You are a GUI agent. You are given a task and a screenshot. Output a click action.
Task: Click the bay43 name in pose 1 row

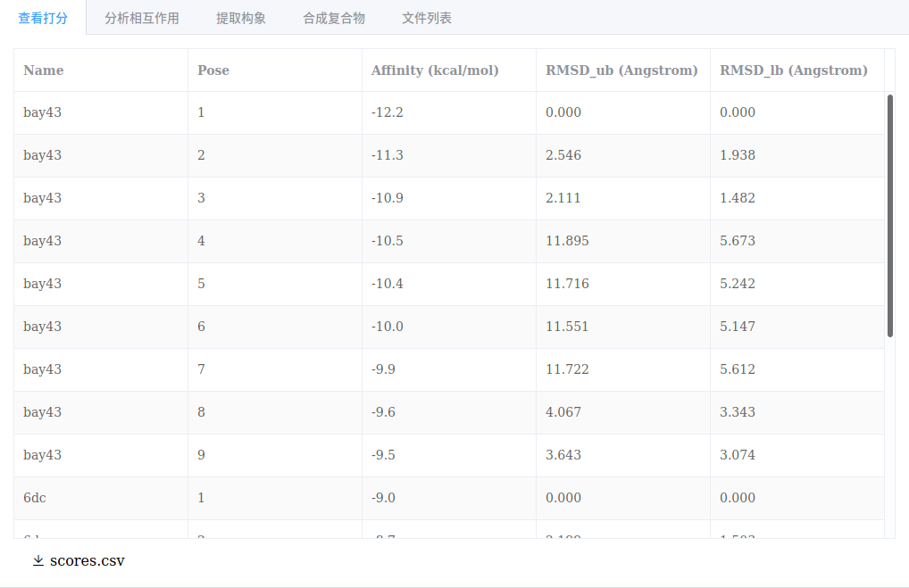[x=42, y=112]
